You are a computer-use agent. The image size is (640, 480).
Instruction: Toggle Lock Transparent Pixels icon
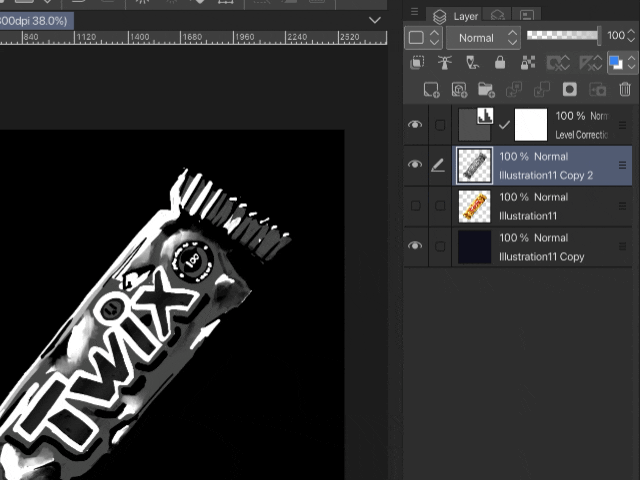click(x=528, y=62)
